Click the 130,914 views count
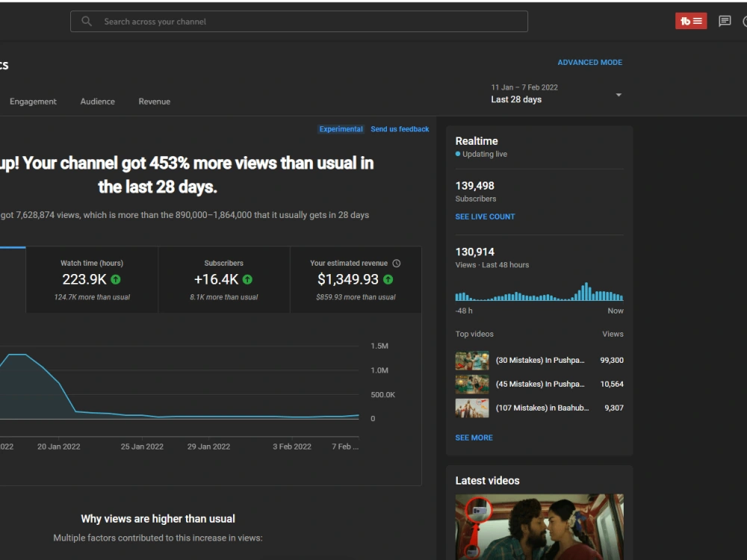747x560 pixels. (x=474, y=252)
